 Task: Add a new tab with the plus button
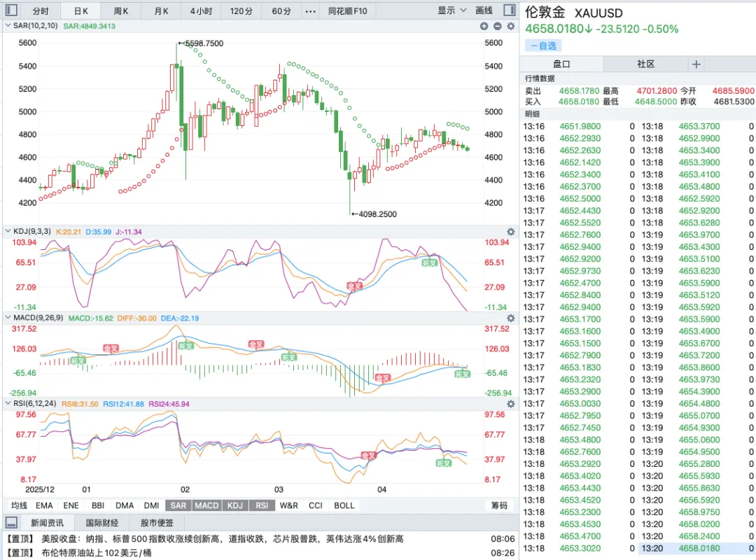(x=696, y=64)
